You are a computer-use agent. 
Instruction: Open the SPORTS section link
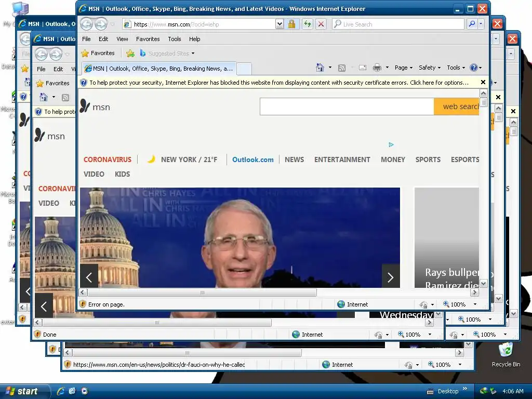click(428, 159)
